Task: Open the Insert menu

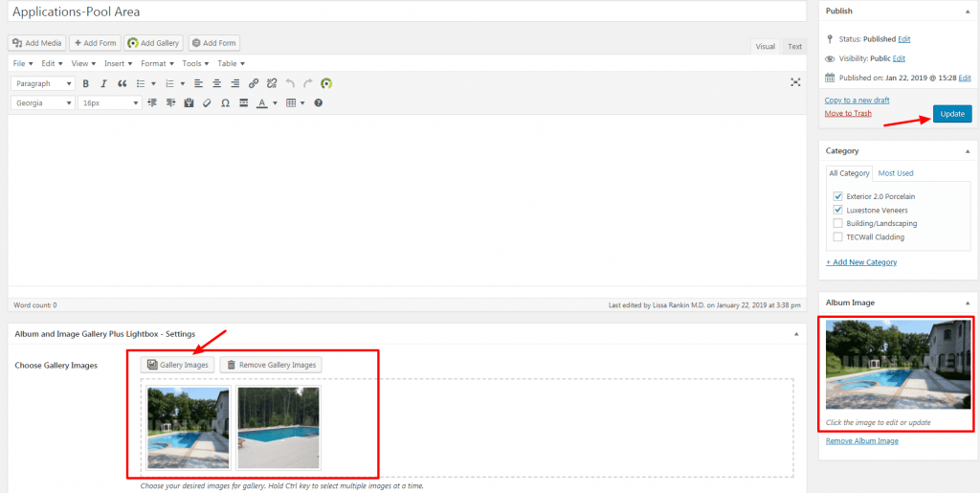Action: coord(118,63)
